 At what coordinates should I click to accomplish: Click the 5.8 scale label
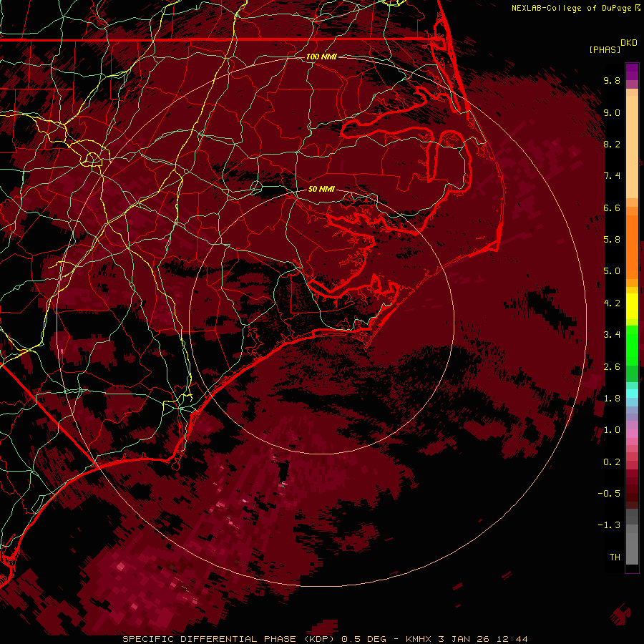point(612,240)
